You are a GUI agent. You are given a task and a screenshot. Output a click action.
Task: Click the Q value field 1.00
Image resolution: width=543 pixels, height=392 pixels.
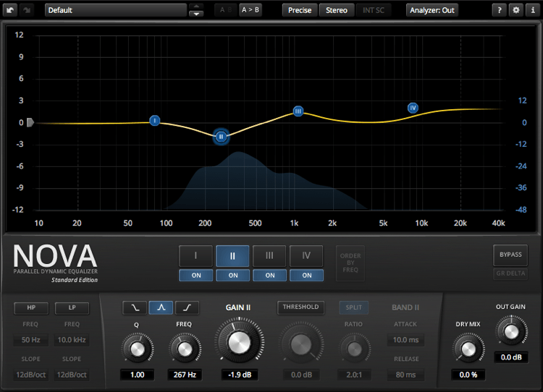tap(138, 375)
